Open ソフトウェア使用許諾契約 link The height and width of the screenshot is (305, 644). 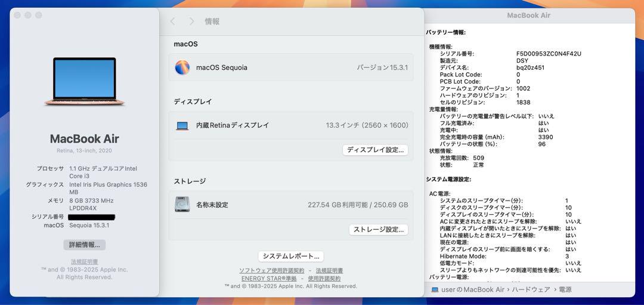[272, 270]
